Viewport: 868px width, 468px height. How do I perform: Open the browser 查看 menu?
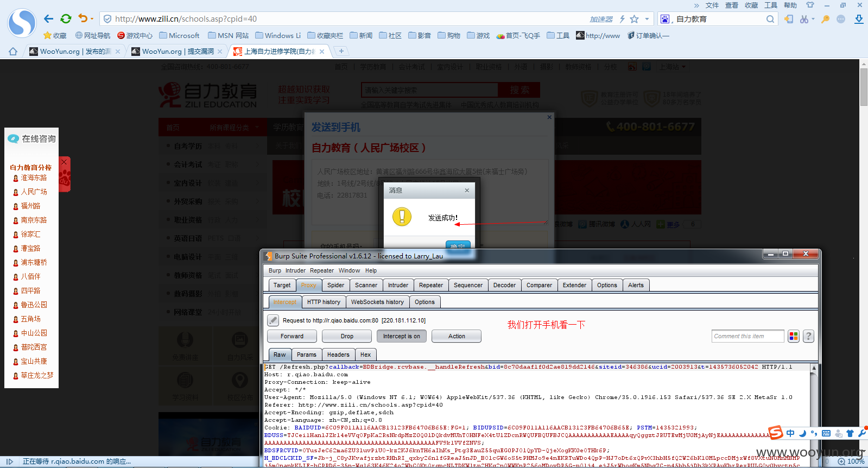click(x=732, y=5)
